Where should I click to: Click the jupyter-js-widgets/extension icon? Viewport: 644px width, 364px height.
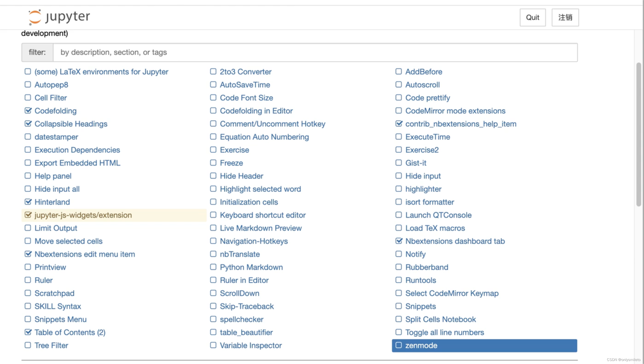[x=28, y=215]
